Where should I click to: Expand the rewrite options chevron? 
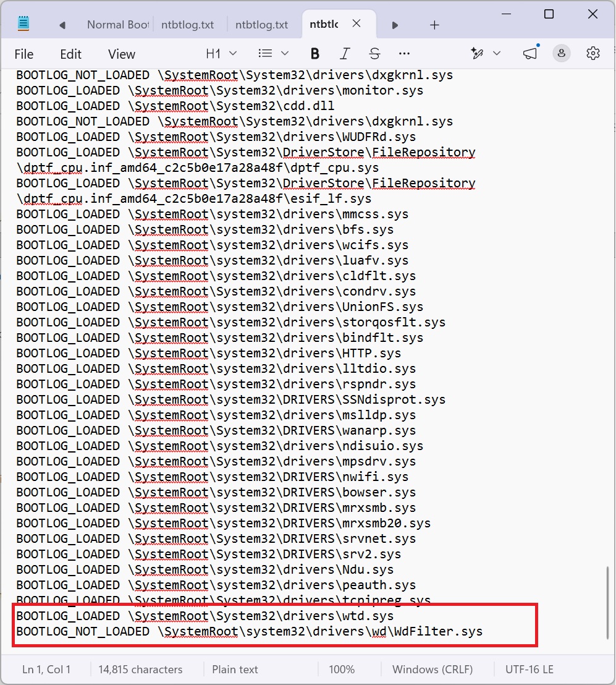click(496, 53)
